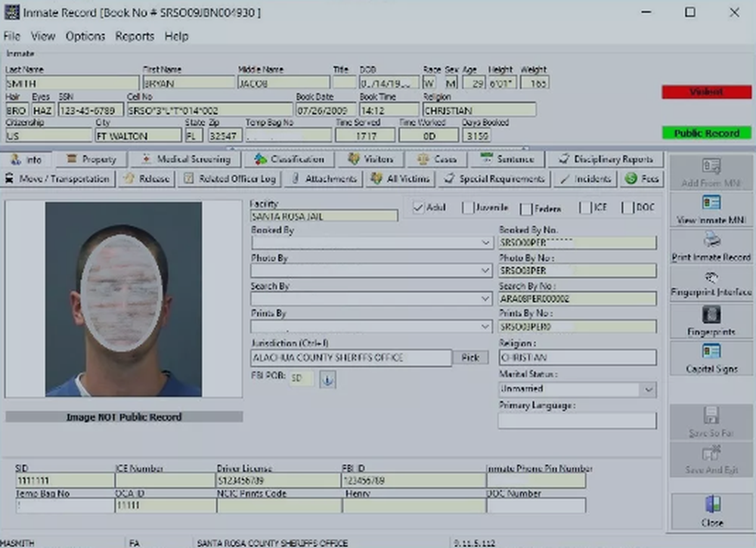This screenshot has height=548, width=756.
Task: Click the Pick button for Jurisdiction
Action: click(x=470, y=358)
